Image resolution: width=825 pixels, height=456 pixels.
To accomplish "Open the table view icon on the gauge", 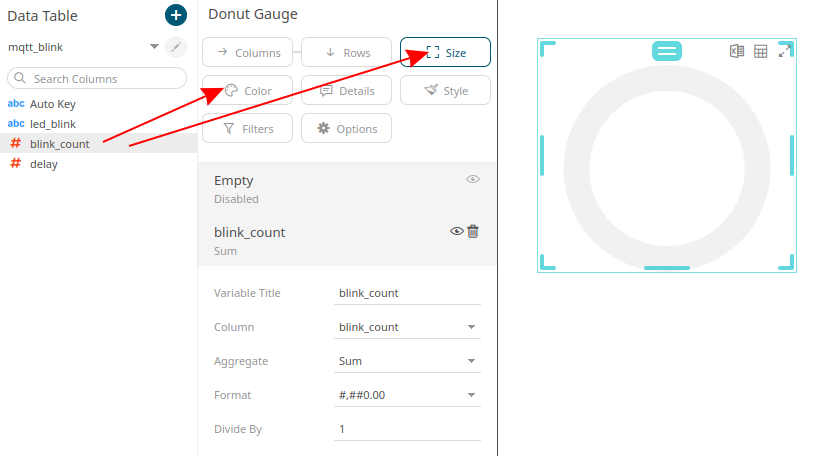I will pyautogui.click(x=761, y=51).
